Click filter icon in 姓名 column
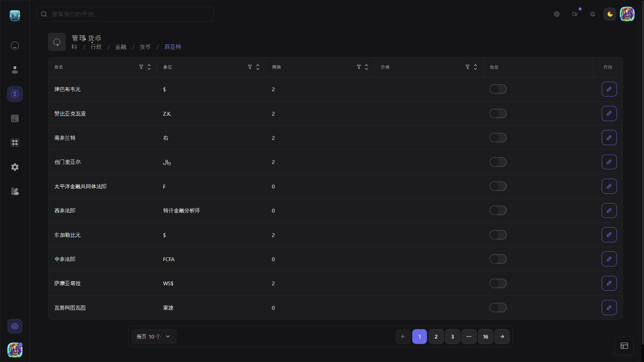 tap(141, 67)
